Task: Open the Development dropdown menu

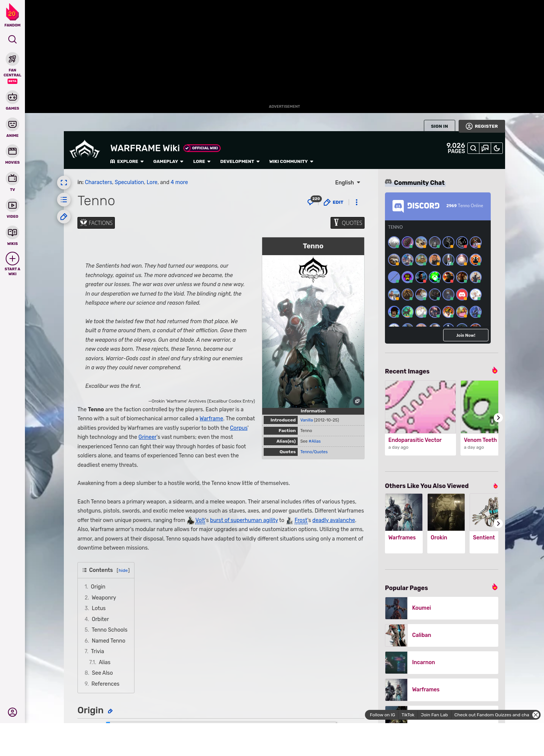Action: pyautogui.click(x=240, y=161)
